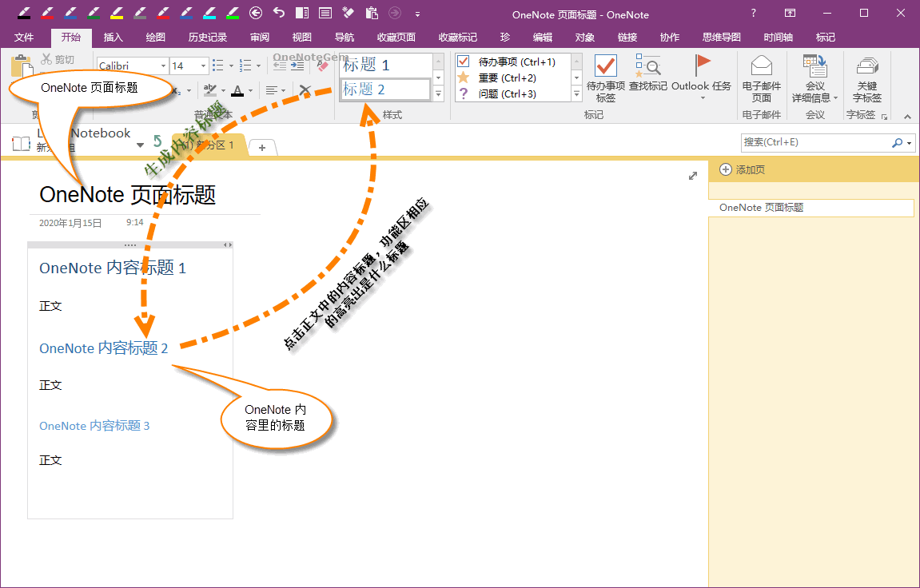Click the Cut (剪切) scissors button
The height and width of the screenshot is (588, 920).
[58, 59]
